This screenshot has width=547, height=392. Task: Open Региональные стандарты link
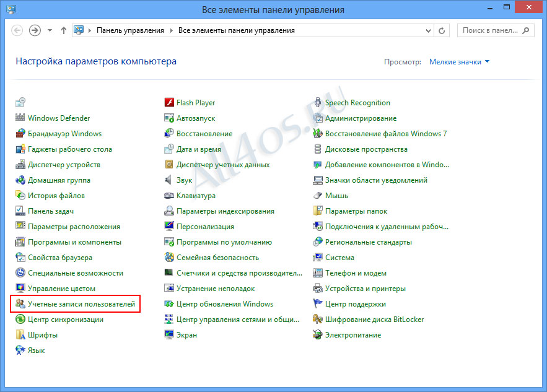pos(369,242)
